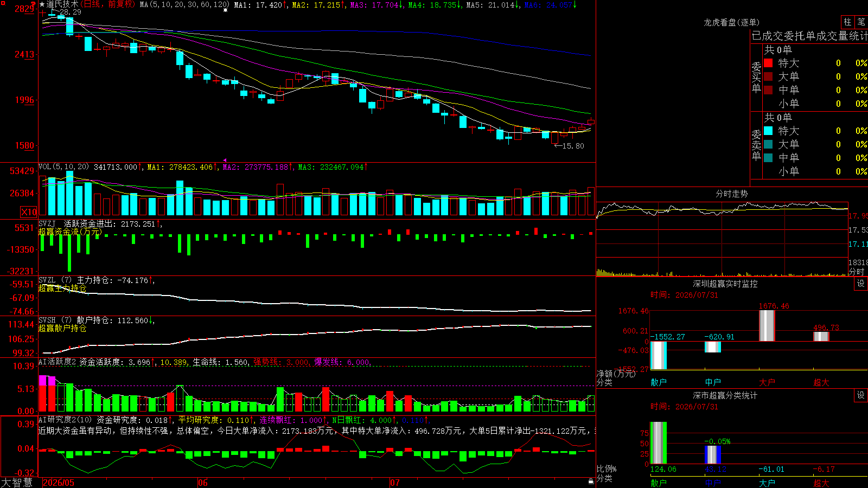Image resolution: width=868 pixels, height=488 pixels.
Task: Click the VOL(5,10,20) indicator label
Action: tap(63, 167)
